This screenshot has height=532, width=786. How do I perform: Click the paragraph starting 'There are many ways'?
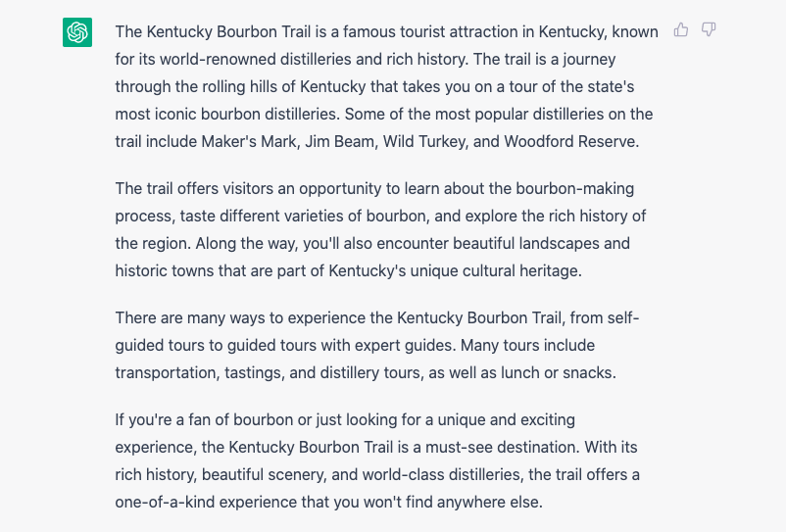pyautogui.click(x=377, y=345)
